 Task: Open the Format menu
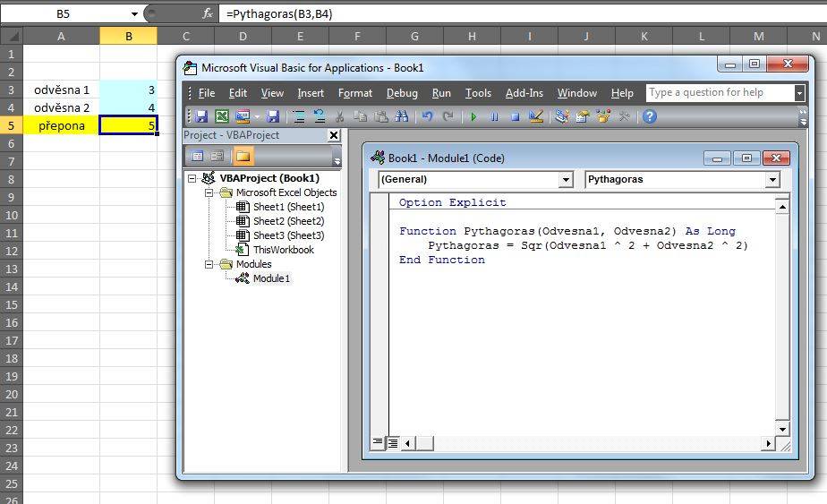[355, 93]
